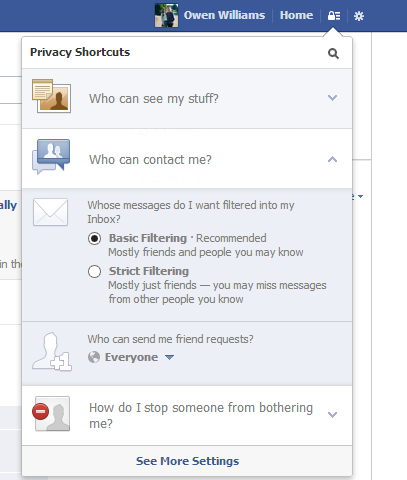
Task: Click the chat bubbles contact icon
Action: pyautogui.click(x=51, y=157)
